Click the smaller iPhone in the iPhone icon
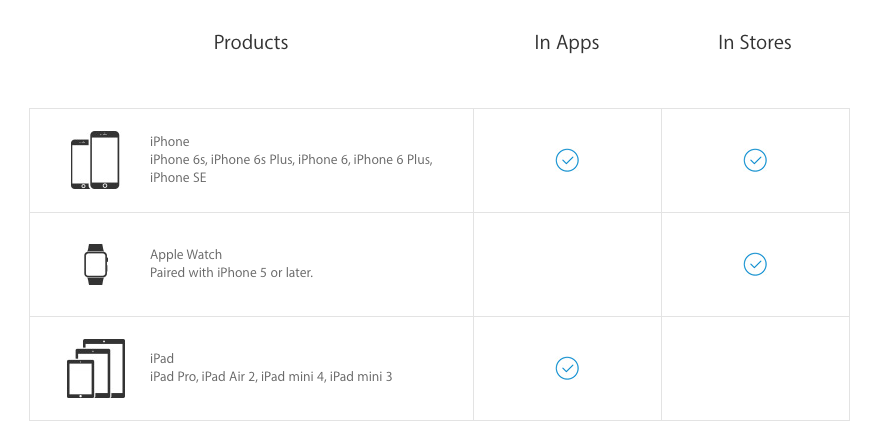This screenshot has height=436, width=869. (80, 164)
